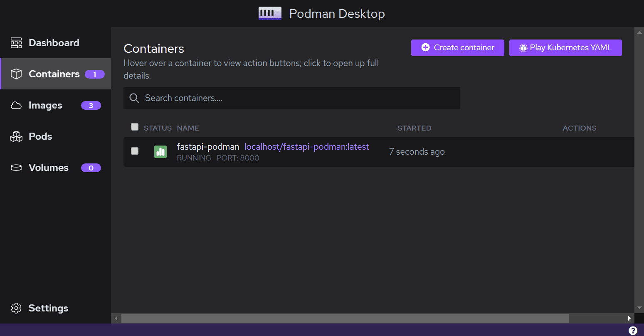Click the horizontal scrollbar thumb

(345, 318)
